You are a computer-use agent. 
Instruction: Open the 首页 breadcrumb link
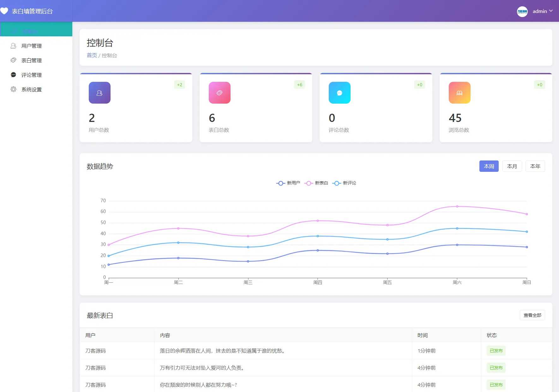tap(92, 55)
